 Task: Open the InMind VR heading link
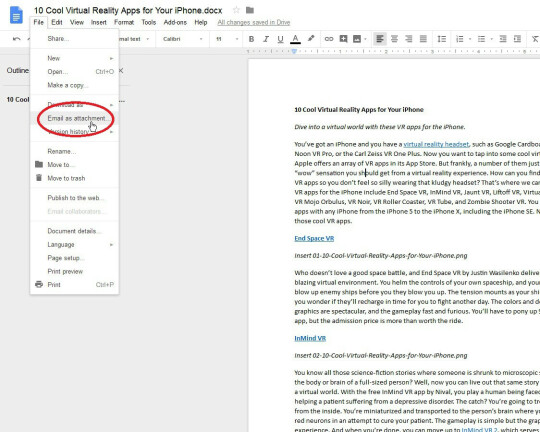click(x=310, y=338)
